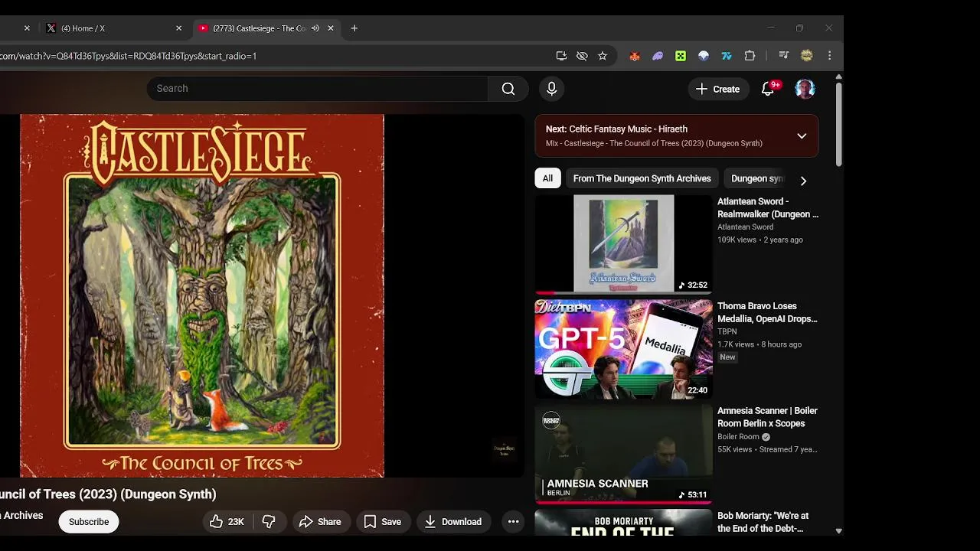Screen dimensions: 980x551
Task: Open Amnesia Scanner Boiler Room thumbnail
Action: tap(623, 454)
